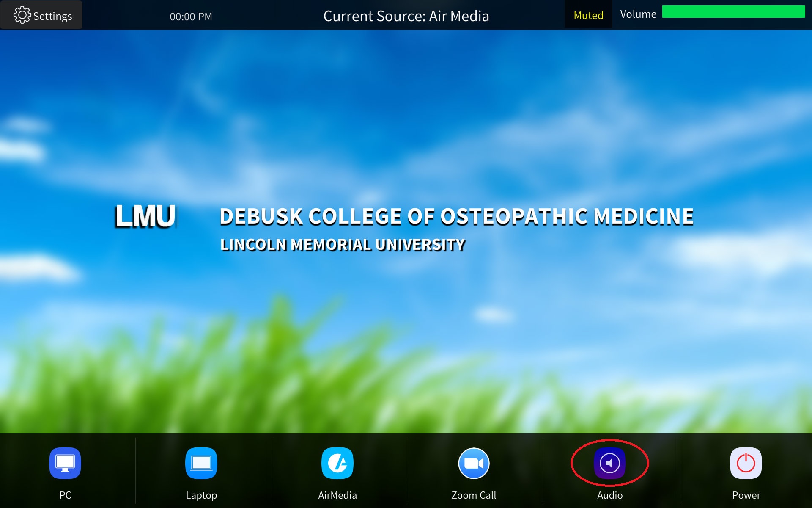
Task: Click the 00:00 PM clock text
Action: pos(191,17)
